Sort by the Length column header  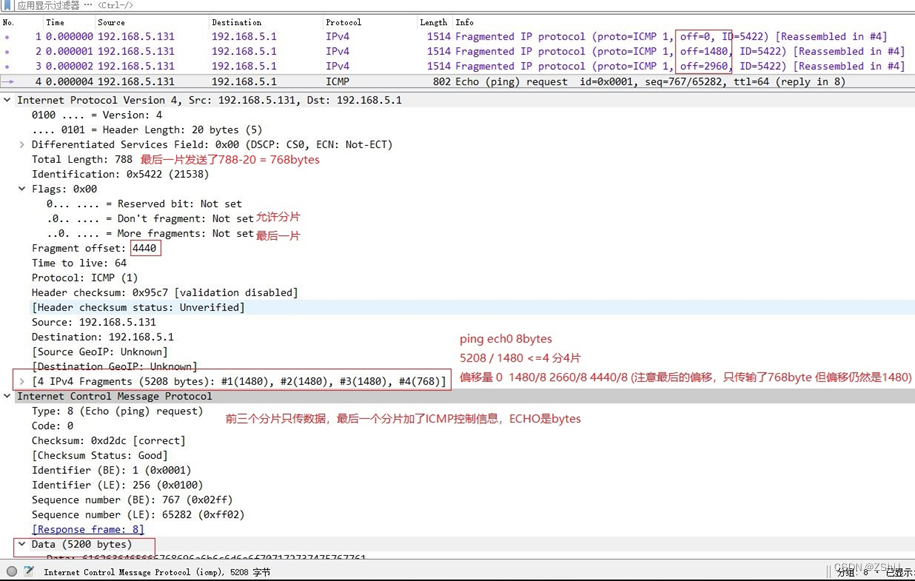click(x=433, y=22)
